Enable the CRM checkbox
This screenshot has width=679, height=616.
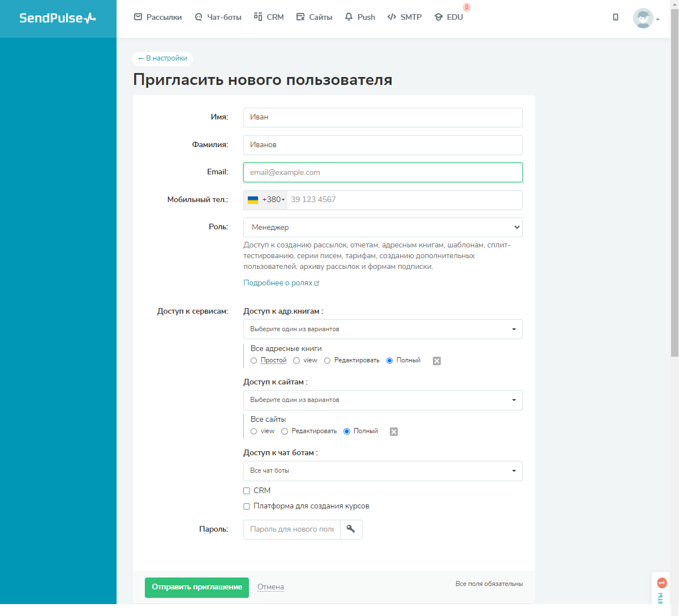coord(247,491)
